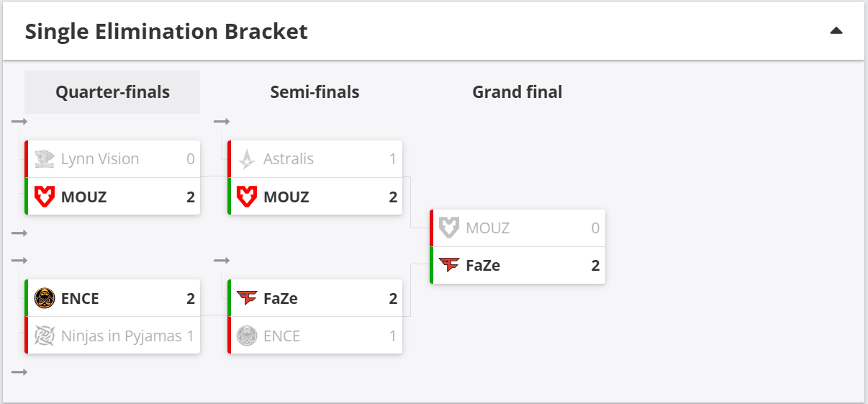Click arrow above the Astralis match
The width and height of the screenshot is (868, 404).
coord(222,122)
